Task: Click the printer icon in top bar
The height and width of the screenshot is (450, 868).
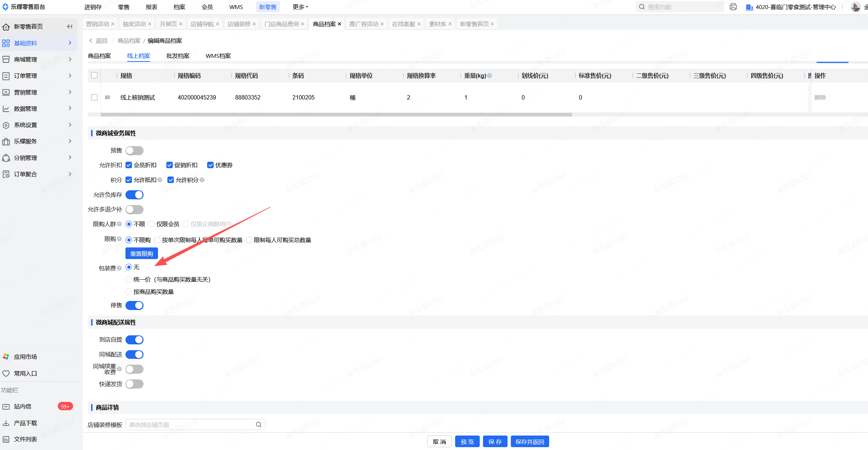Action: [733, 7]
